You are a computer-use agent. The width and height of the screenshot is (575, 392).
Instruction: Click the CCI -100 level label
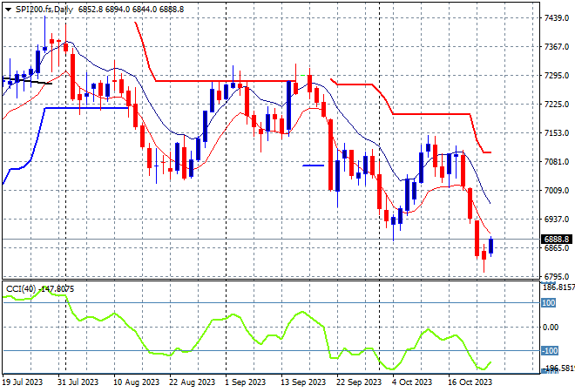click(x=550, y=351)
